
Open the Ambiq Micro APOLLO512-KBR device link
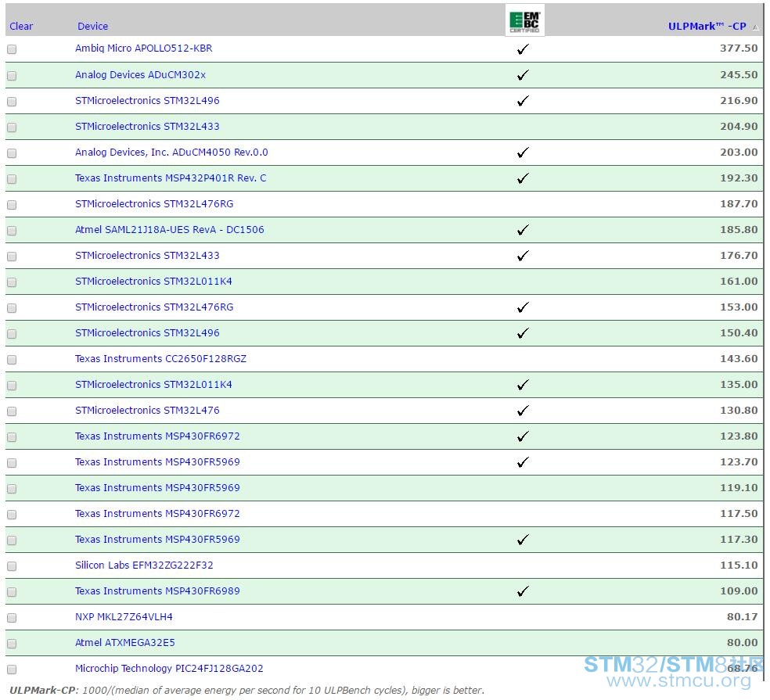(144, 48)
